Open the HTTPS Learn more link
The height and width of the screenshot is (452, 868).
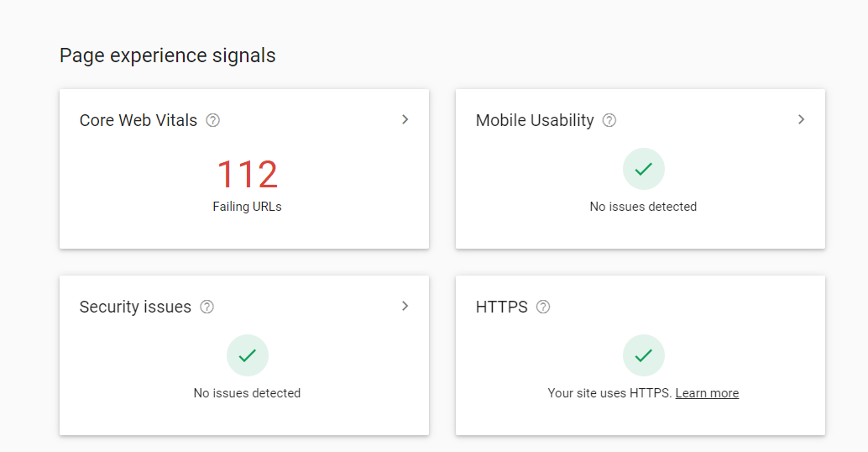[707, 393]
